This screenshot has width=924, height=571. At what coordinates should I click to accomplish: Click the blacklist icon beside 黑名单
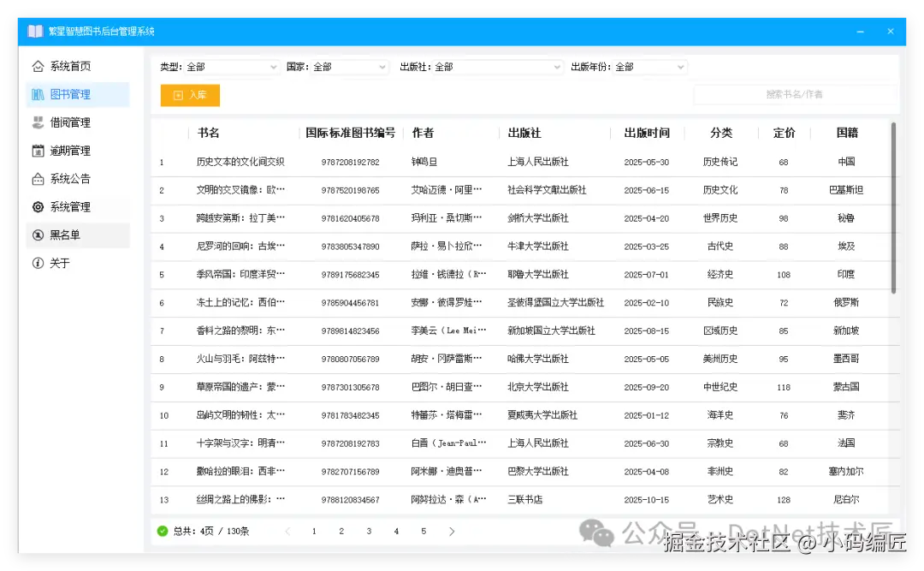point(38,235)
